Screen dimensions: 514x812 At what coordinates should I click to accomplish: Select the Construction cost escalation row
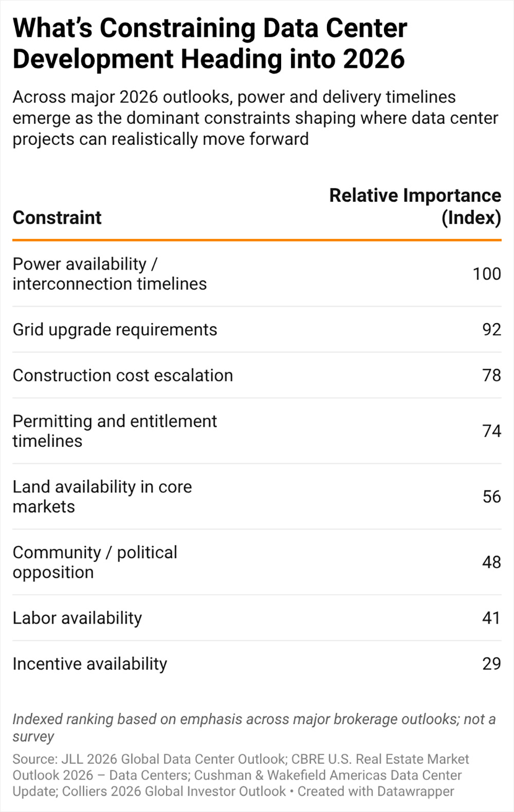(x=123, y=375)
